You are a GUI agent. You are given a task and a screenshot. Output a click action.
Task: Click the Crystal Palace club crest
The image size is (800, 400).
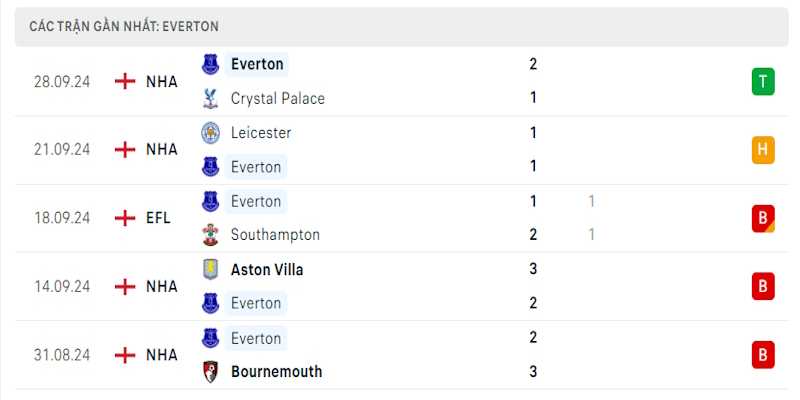click(x=210, y=98)
